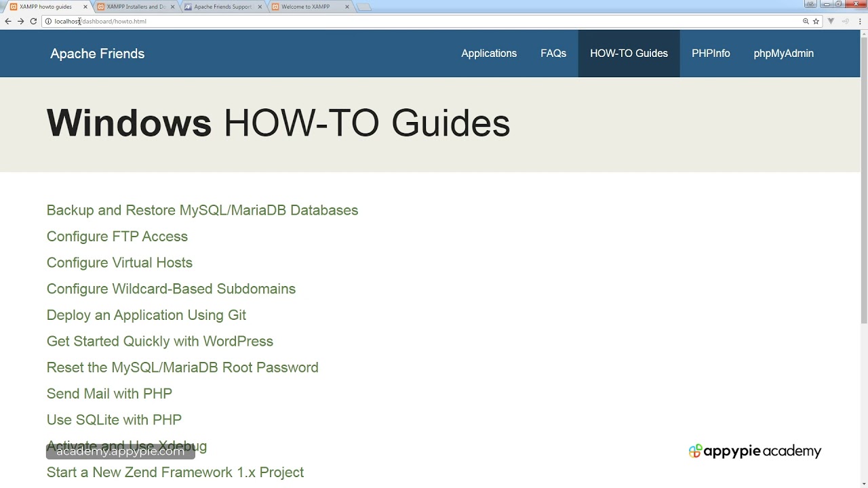Click the zoom magnifier icon in address bar

(x=806, y=21)
